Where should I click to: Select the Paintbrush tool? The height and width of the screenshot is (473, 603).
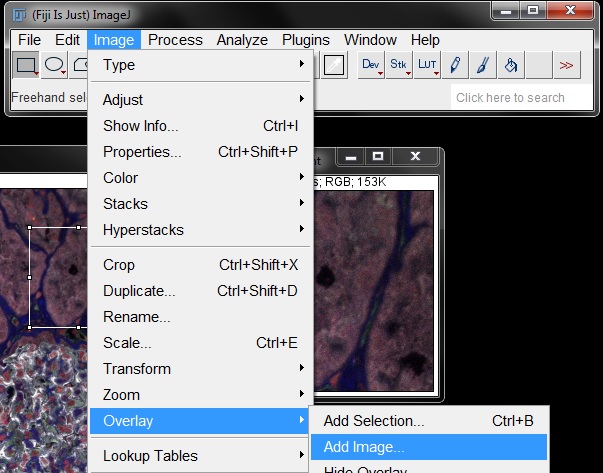pyautogui.click(x=483, y=66)
